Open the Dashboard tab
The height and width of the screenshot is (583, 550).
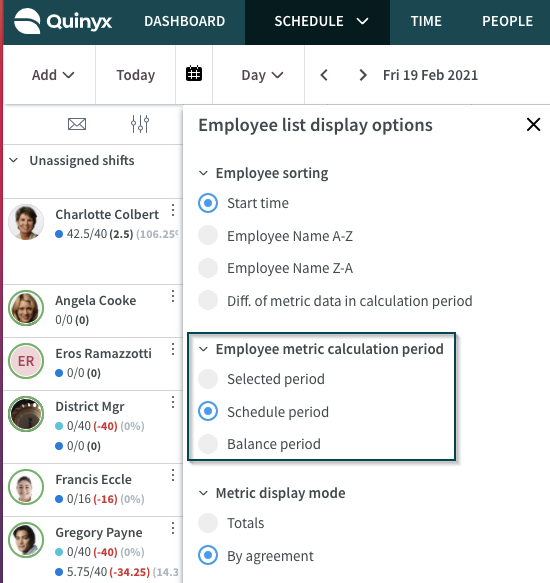pyautogui.click(x=184, y=21)
